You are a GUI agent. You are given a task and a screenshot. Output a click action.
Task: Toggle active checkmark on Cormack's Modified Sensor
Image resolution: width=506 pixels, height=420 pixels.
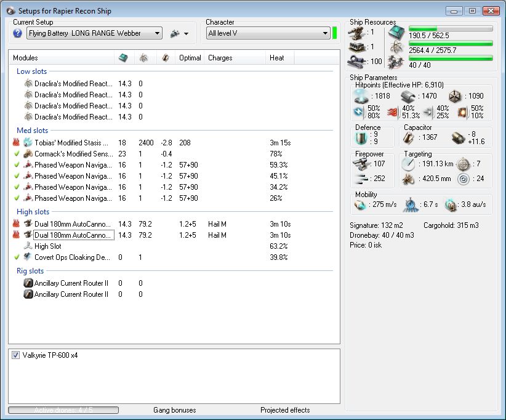pyautogui.click(x=17, y=154)
